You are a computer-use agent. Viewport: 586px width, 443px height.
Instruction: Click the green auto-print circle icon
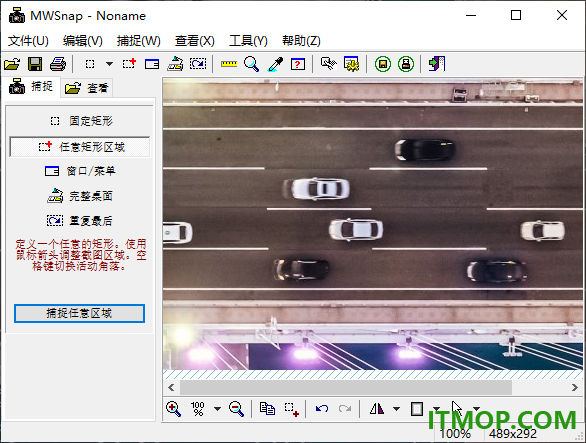pos(406,64)
